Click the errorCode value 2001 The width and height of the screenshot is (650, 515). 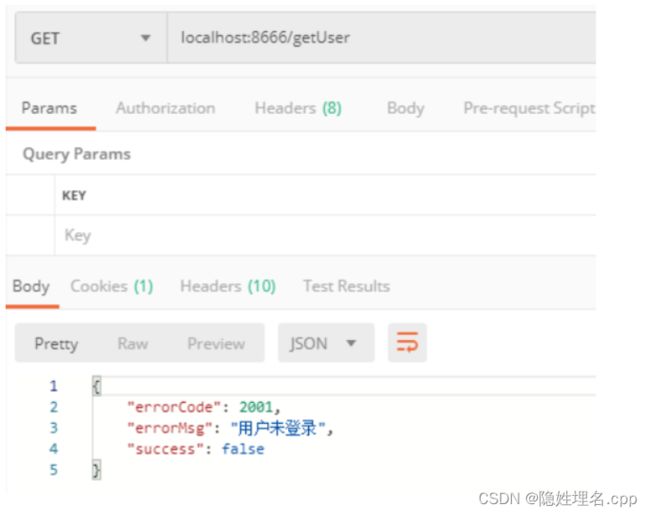click(x=256, y=407)
